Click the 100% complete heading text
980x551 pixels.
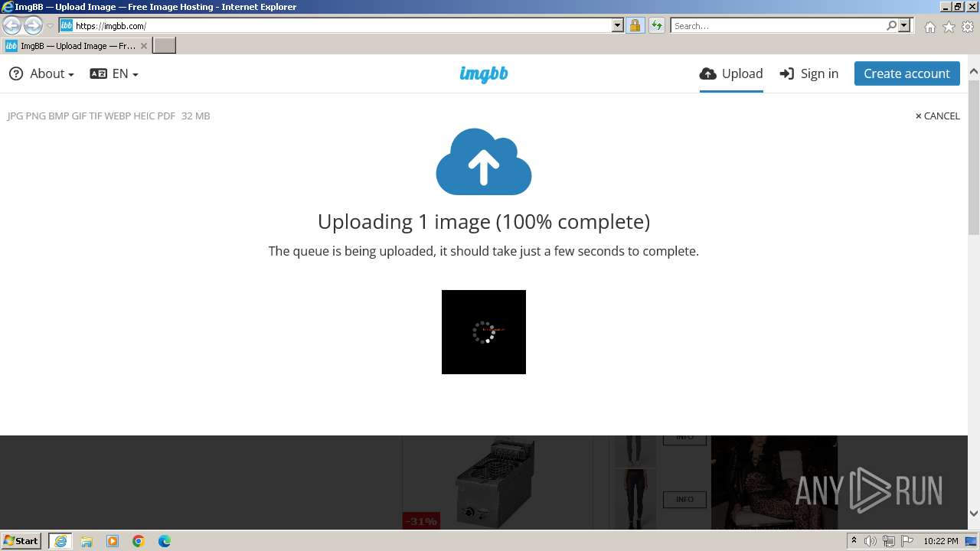(483, 222)
